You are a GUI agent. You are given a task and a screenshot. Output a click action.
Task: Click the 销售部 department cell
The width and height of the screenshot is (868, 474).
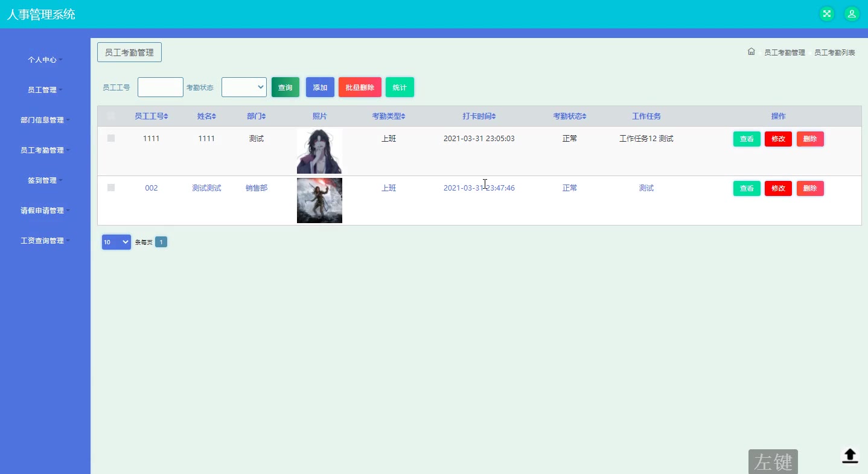257,188
